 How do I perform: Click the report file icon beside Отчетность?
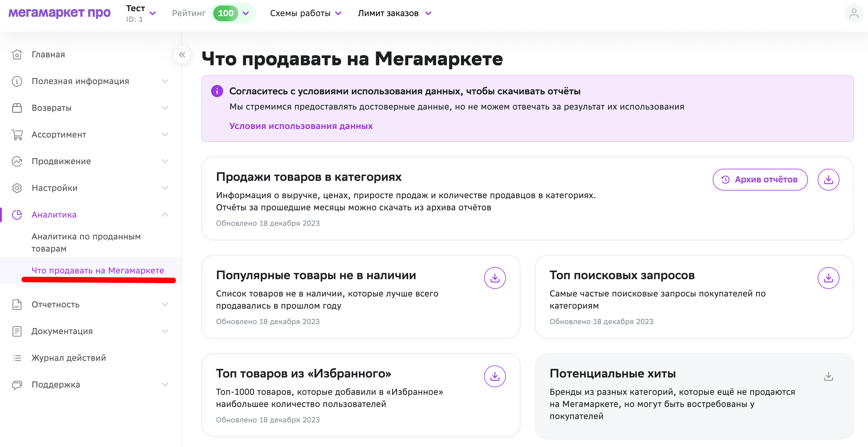click(17, 304)
